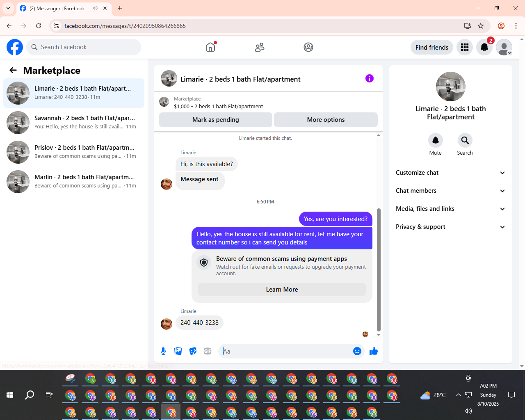Open Windows taskbar search
This screenshot has width=525, height=420.
[x=30, y=395]
